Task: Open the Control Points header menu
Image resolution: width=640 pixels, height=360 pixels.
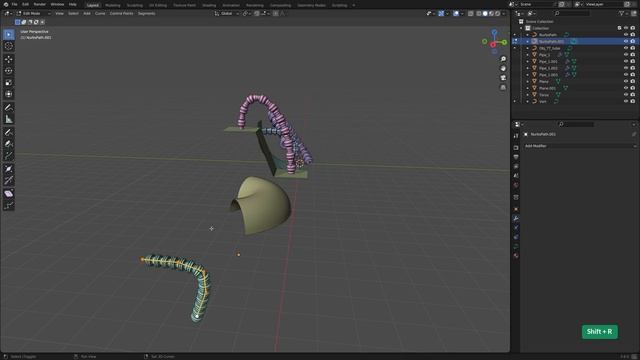Action: (121, 13)
